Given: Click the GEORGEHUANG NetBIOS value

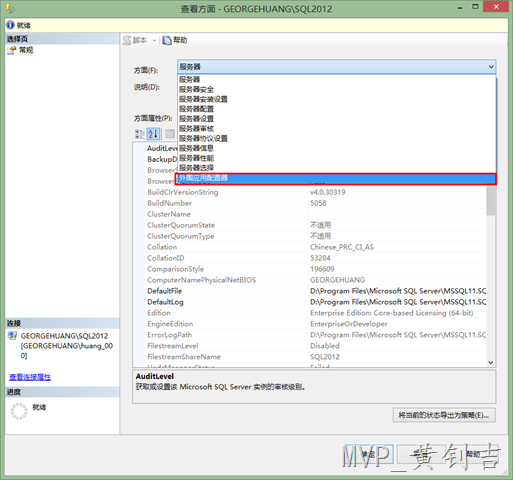Looking at the screenshot, I should point(338,280).
